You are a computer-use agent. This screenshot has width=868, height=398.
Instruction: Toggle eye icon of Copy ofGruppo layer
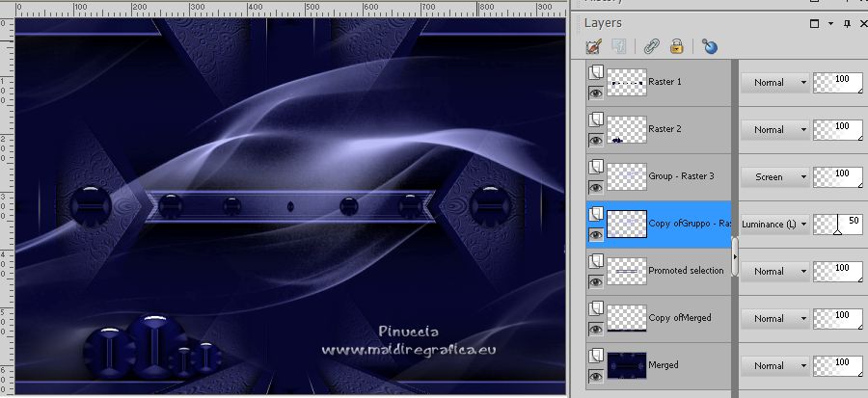(596, 235)
